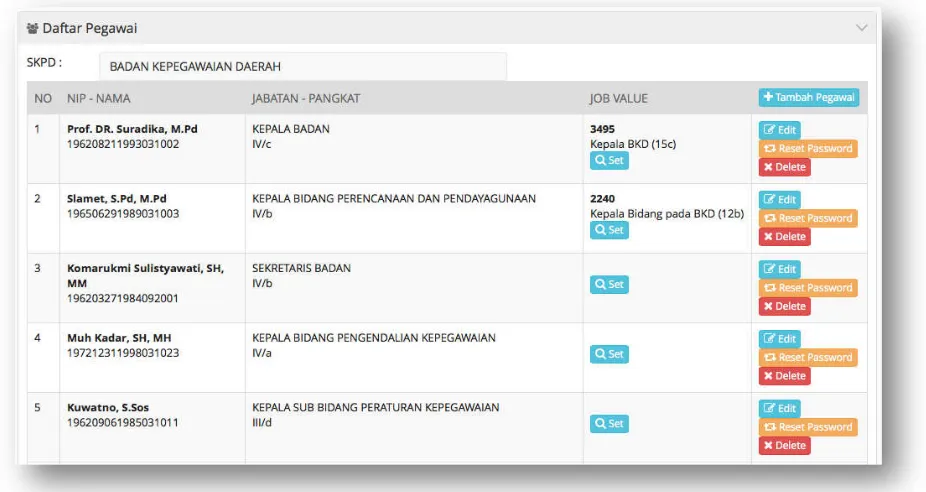Image resolution: width=926 pixels, height=492 pixels.
Task: Click the SKPD field Badan Kepegawaian Daerah
Action: point(303,66)
